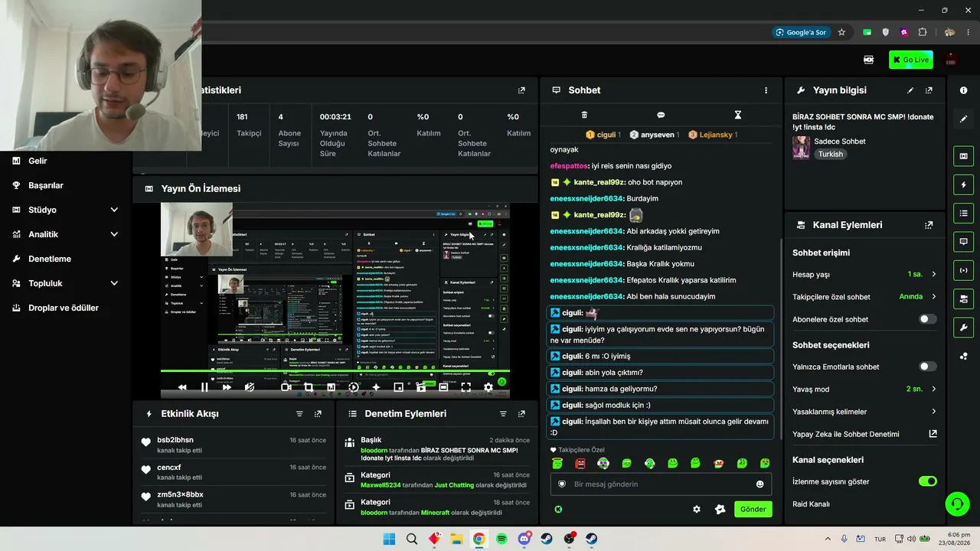Open stream preview settings gear

(x=488, y=387)
